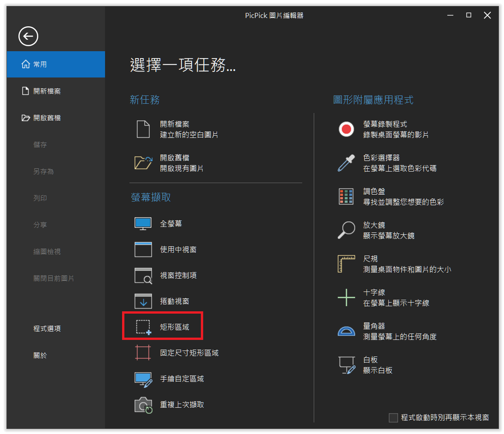Click the page icon beside sidebar 開新檔案
504x434 pixels.
(x=25, y=91)
